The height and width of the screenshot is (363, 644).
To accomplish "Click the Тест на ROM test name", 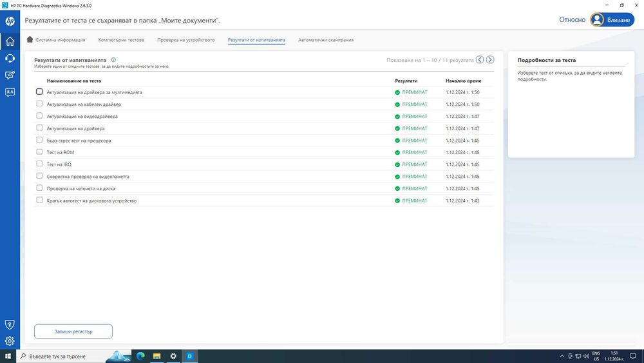I will [61, 153].
